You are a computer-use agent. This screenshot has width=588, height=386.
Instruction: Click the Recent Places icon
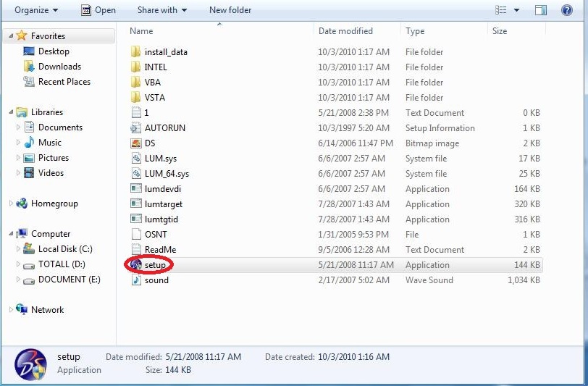pos(29,81)
